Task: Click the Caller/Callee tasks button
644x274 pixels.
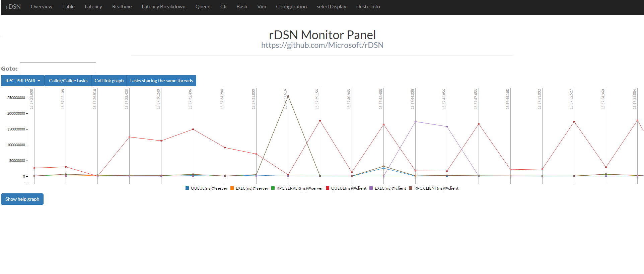Action: pos(68,81)
